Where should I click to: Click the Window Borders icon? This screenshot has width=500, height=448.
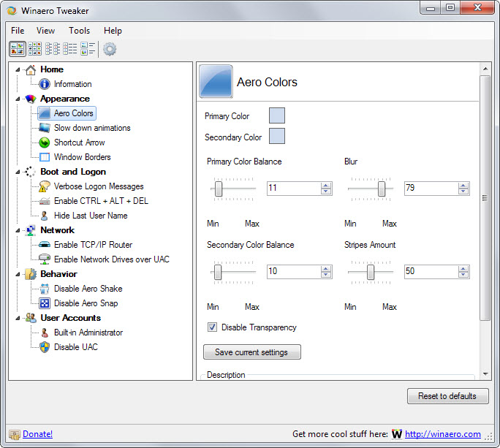[x=45, y=157]
